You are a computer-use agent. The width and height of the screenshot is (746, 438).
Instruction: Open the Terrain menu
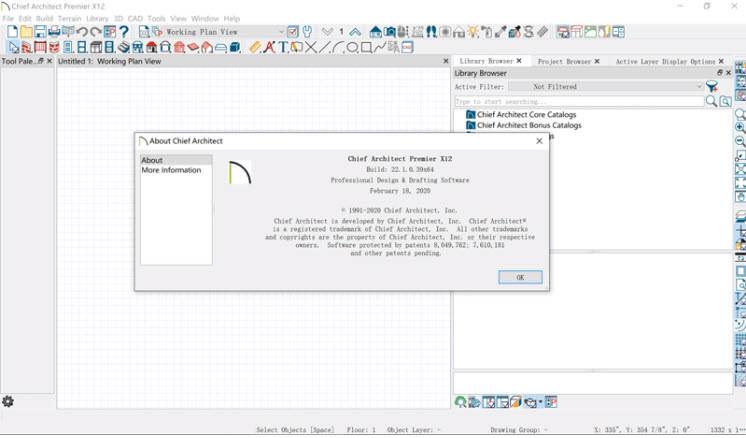(x=69, y=19)
